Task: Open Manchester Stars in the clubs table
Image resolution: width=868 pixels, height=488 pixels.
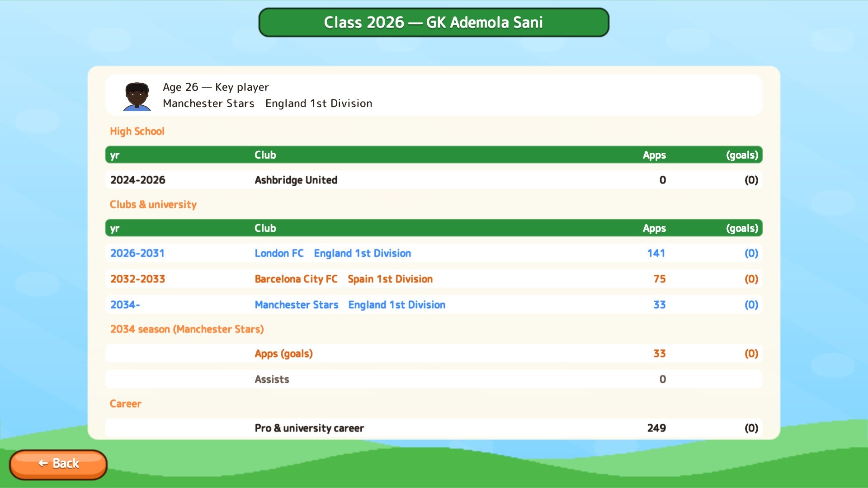Action: pos(297,305)
